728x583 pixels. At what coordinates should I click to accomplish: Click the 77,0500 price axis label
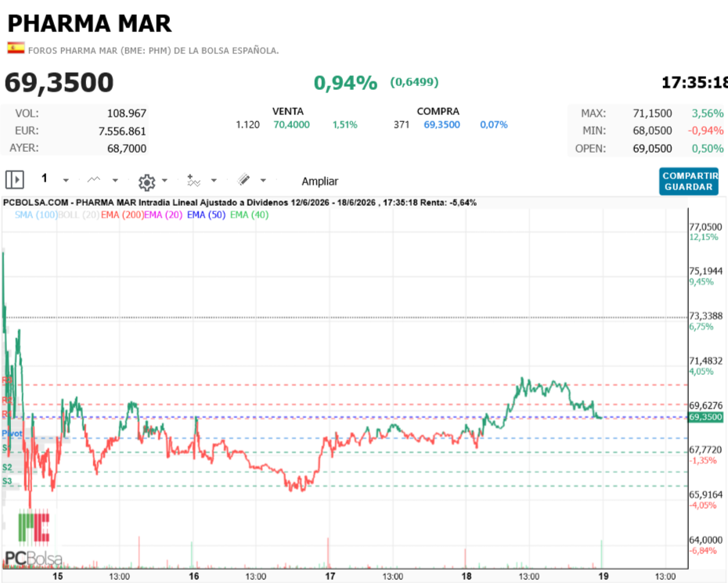pos(706,227)
